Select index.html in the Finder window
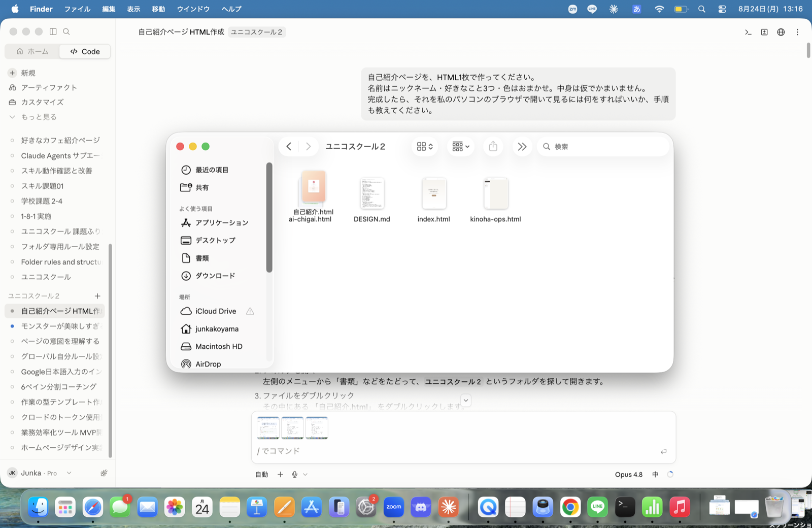Image resolution: width=812 pixels, height=528 pixels. click(x=434, y=200)
